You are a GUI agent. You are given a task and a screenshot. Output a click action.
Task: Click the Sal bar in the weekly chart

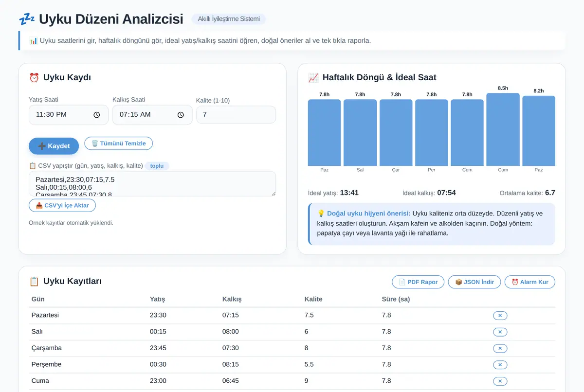tap(360, 133)
